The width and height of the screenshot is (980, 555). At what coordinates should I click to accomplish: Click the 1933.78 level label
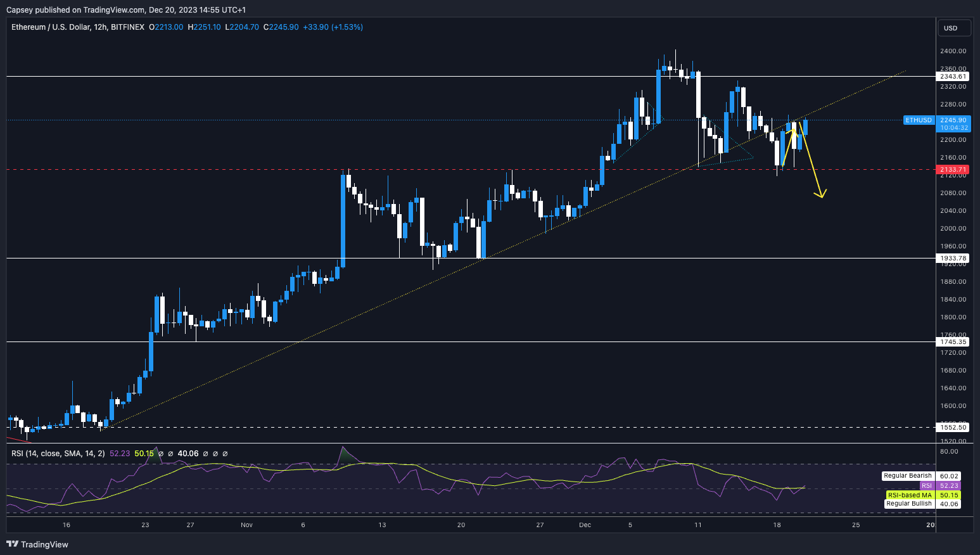pos(953,258)
